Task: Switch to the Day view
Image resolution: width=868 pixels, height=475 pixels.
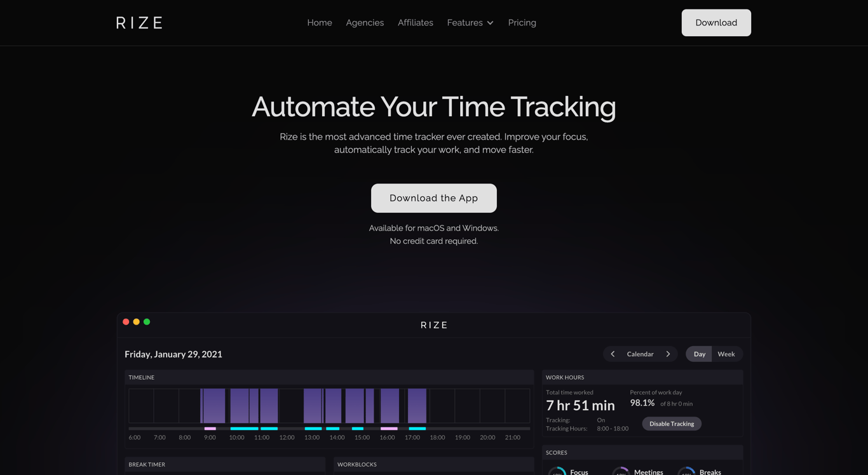Action: coord(699,354)
